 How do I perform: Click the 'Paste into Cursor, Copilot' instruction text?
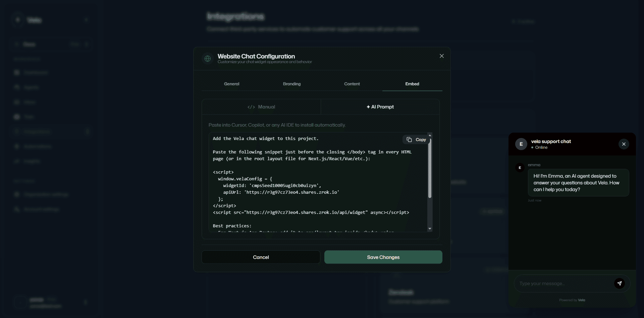click(277, 125)
